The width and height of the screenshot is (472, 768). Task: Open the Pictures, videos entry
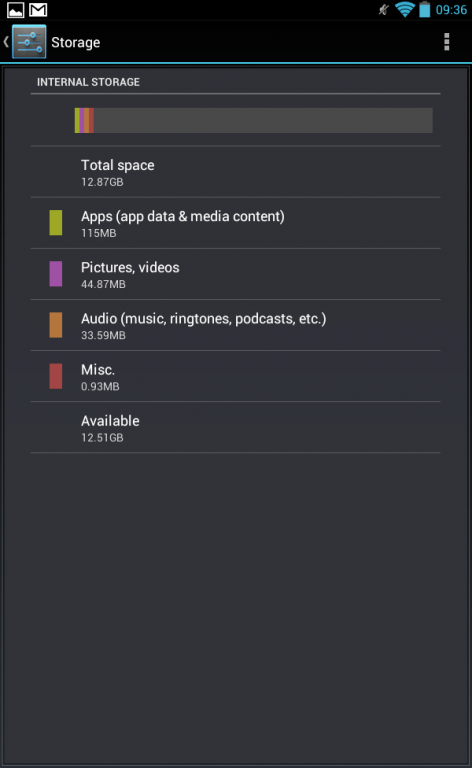click(x=236, y=274)
